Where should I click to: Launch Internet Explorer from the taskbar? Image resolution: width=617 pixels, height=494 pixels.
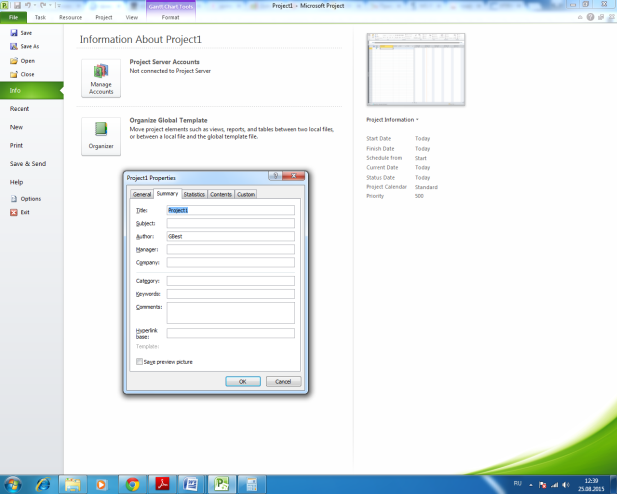click(x=42, y=485)
